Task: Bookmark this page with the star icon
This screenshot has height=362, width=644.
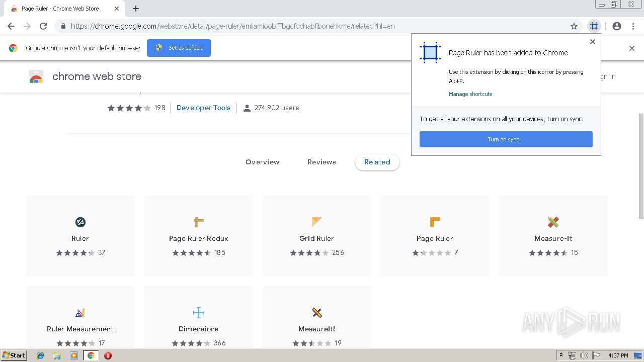Action: 574,26
